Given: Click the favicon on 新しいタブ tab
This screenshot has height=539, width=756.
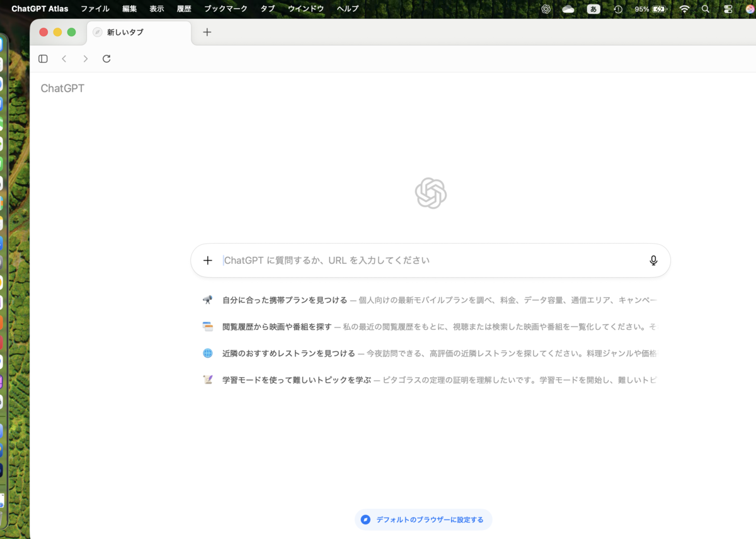Looking at the screenshot, I should [98, 32].
